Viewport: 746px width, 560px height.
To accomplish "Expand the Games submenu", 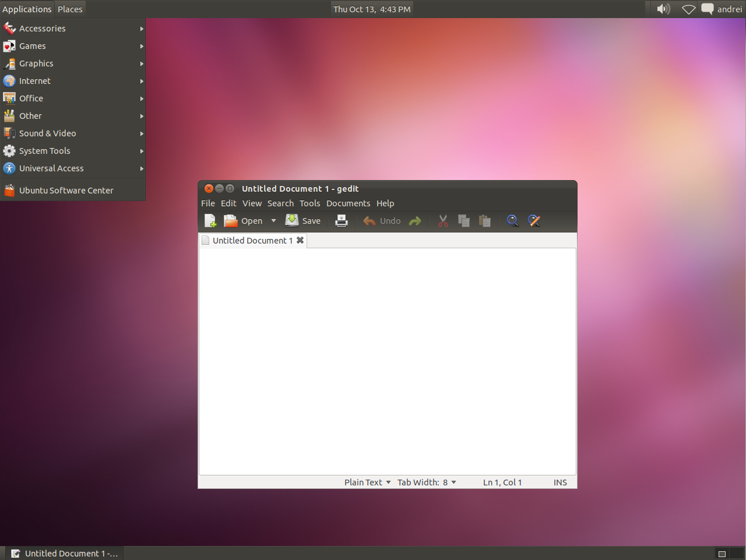I will (73, 46).
